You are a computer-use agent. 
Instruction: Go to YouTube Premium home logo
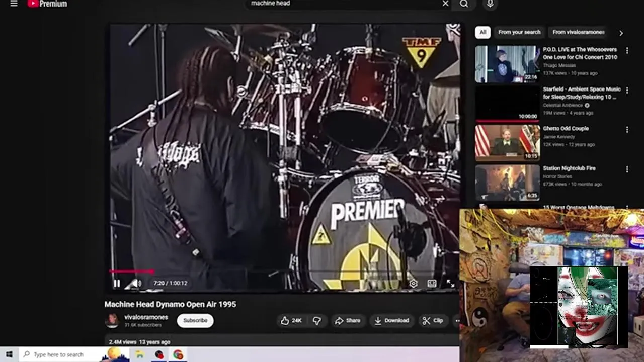47,4
